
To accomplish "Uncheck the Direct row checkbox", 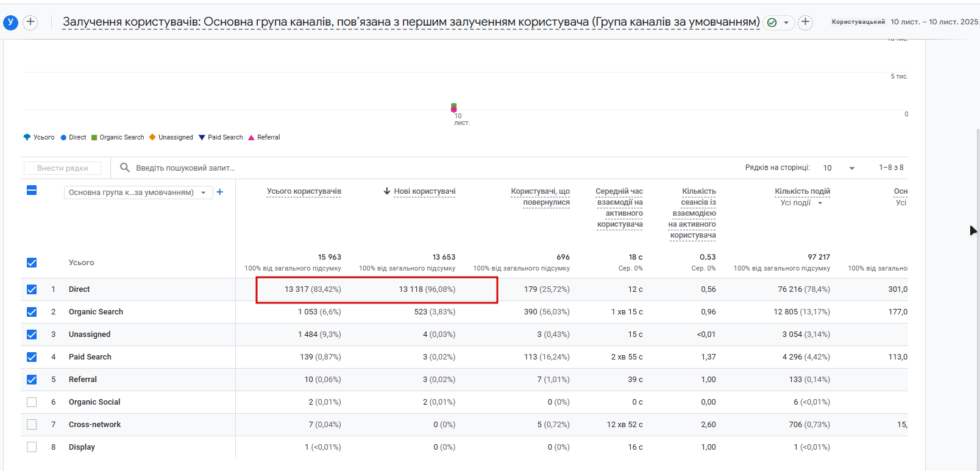I will pos(32,289).
